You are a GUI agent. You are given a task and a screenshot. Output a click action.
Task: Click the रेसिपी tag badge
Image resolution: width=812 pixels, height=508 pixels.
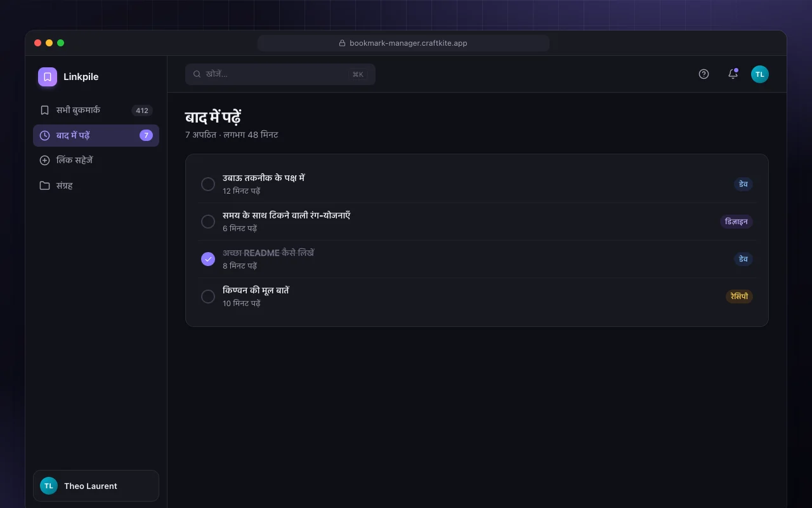tap(739, 297)
